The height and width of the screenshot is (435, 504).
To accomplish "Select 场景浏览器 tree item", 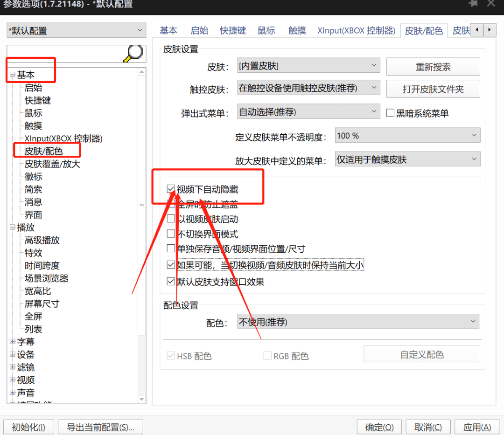I will click(x=47, y=278).
